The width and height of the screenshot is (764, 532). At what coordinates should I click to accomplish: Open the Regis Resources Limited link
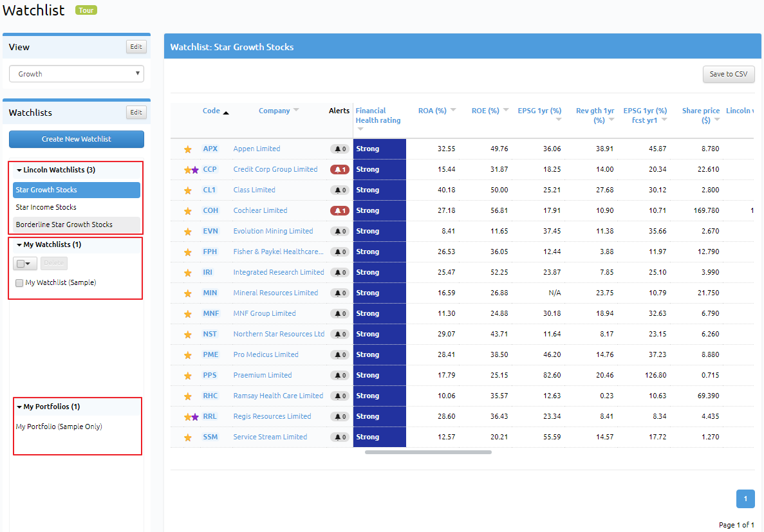[272, 417]
